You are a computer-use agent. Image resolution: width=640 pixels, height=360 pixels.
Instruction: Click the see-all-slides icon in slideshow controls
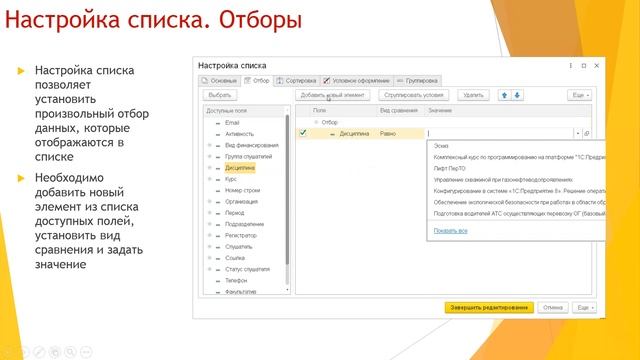55,351
